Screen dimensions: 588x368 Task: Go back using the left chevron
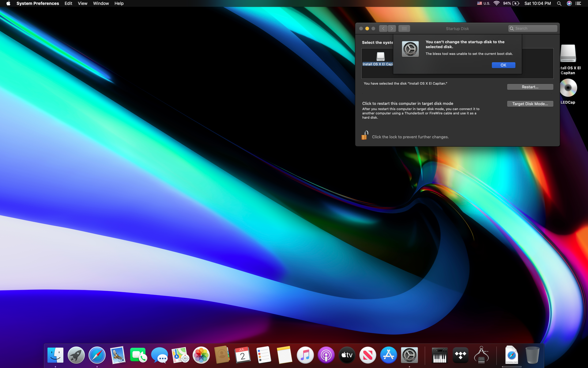383,29
